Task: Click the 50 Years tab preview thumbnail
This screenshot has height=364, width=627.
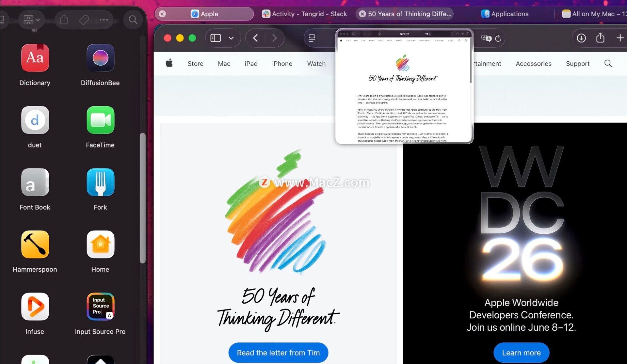Action: coord(404,87)
